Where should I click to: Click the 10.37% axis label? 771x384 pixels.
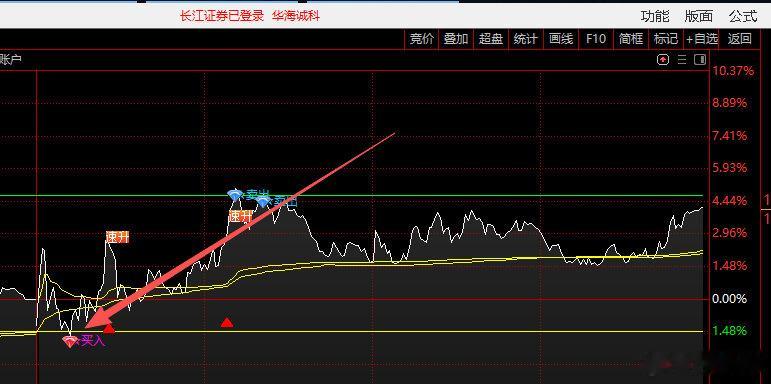[733, 71]
